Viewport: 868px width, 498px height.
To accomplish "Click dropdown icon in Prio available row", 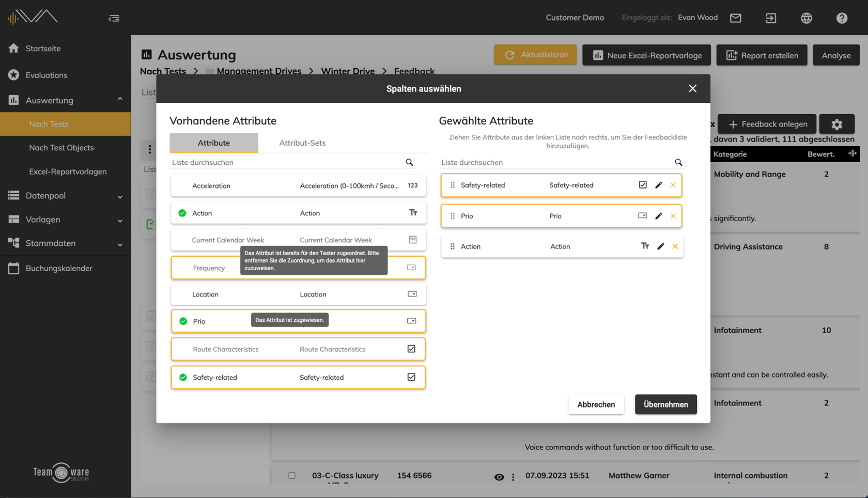I will pos(411,321).
